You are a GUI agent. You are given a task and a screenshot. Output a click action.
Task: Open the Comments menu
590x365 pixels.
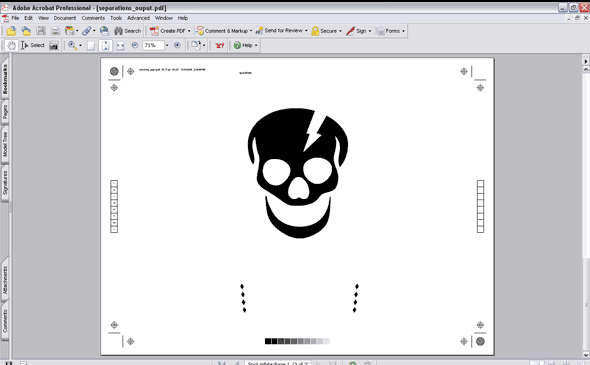[93, 18]
